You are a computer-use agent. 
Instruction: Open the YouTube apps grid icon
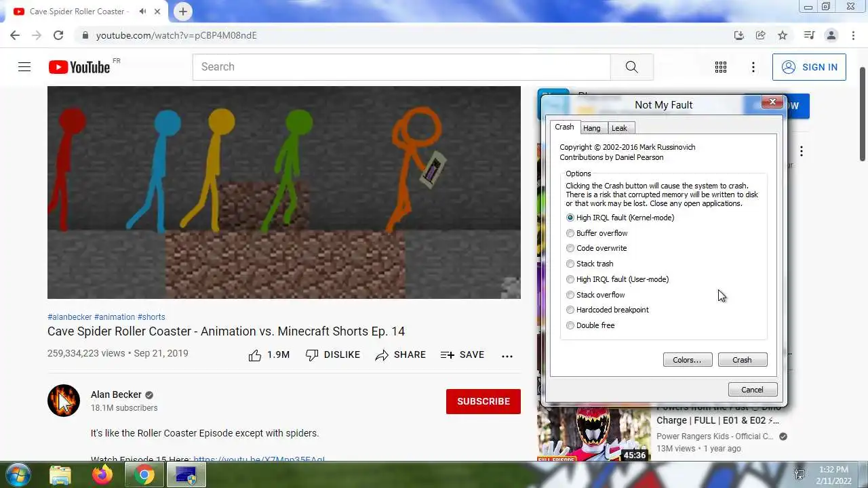721,66
